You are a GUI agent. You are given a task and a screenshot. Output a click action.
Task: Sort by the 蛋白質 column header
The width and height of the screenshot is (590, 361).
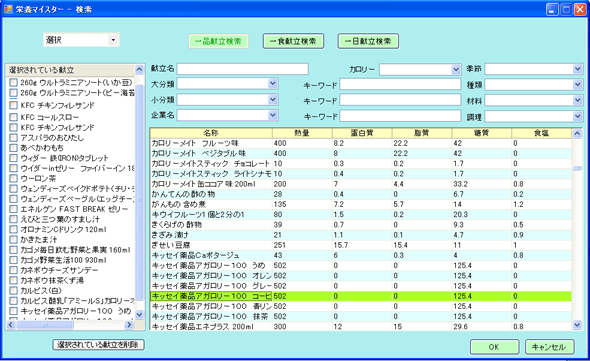[362, 133]
